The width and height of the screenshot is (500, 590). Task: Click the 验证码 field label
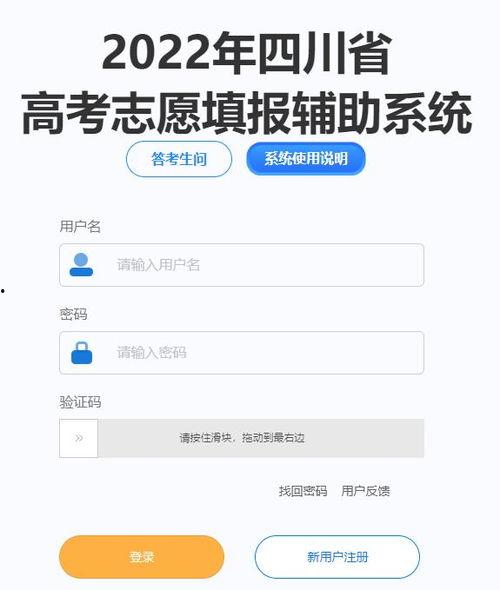pos(80,402)
